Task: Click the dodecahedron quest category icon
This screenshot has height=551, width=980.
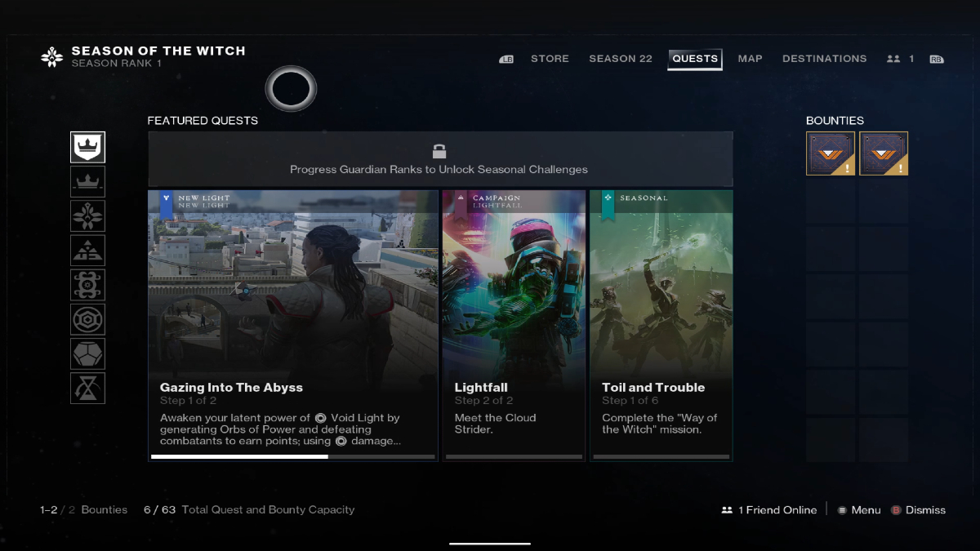Action: point(87,353)
